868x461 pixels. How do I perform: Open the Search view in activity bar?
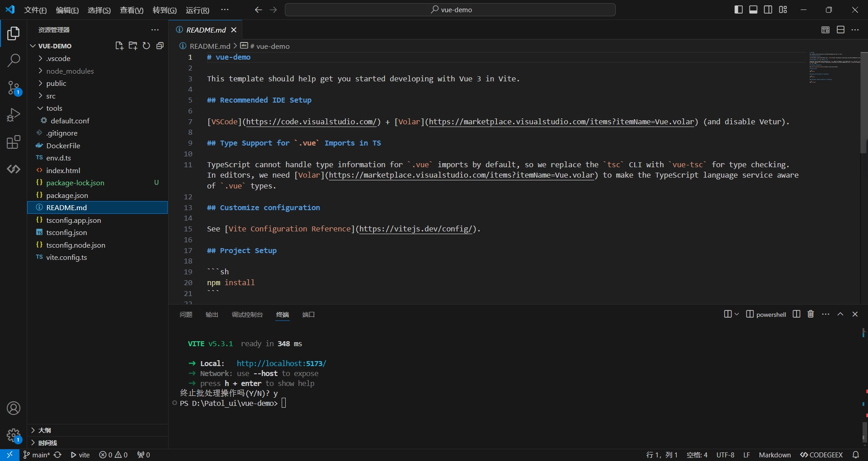click(14, 60)
